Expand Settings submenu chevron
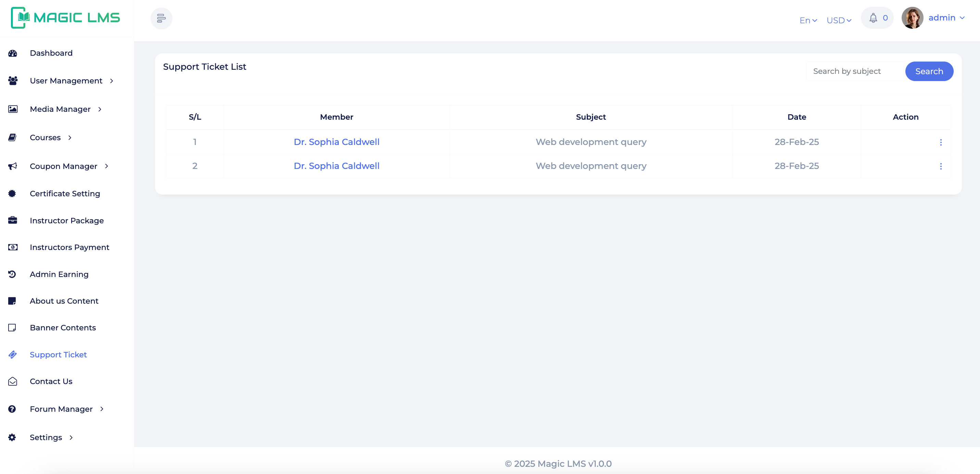The width and height of the screenshot is (980, 474). (71, 437)
